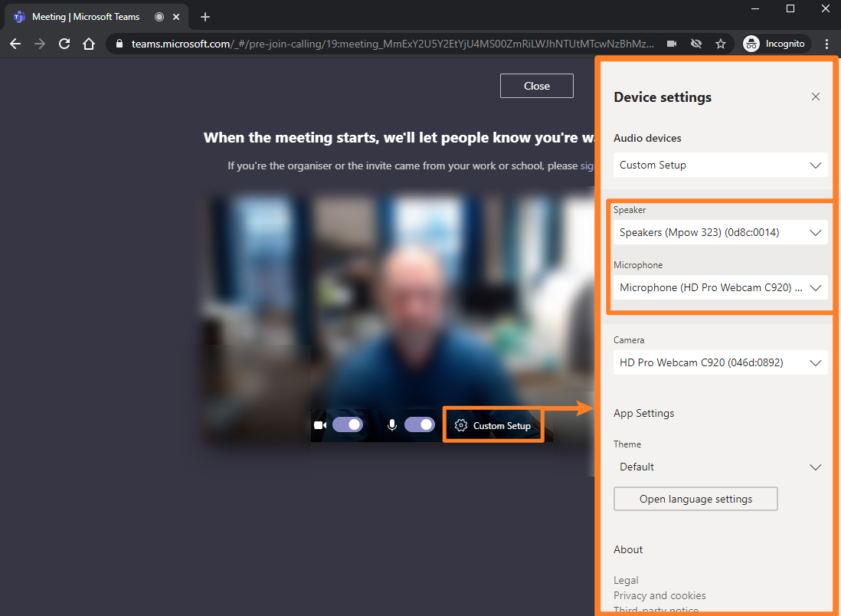
Task: Go forward to the next page
Action: pyautogui.click(x=40, y=44)
